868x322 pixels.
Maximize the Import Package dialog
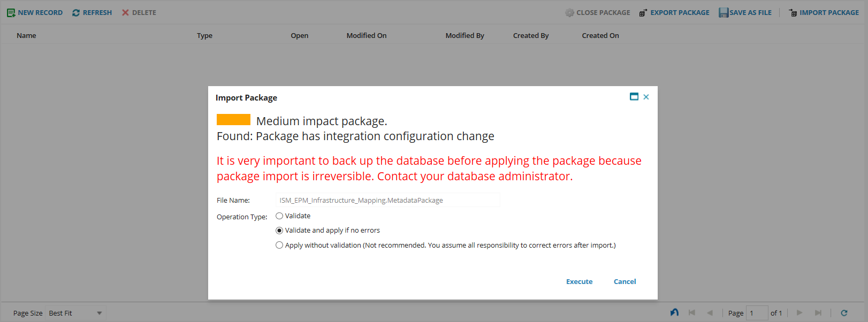pyautogui.click(x=634, y=97)
